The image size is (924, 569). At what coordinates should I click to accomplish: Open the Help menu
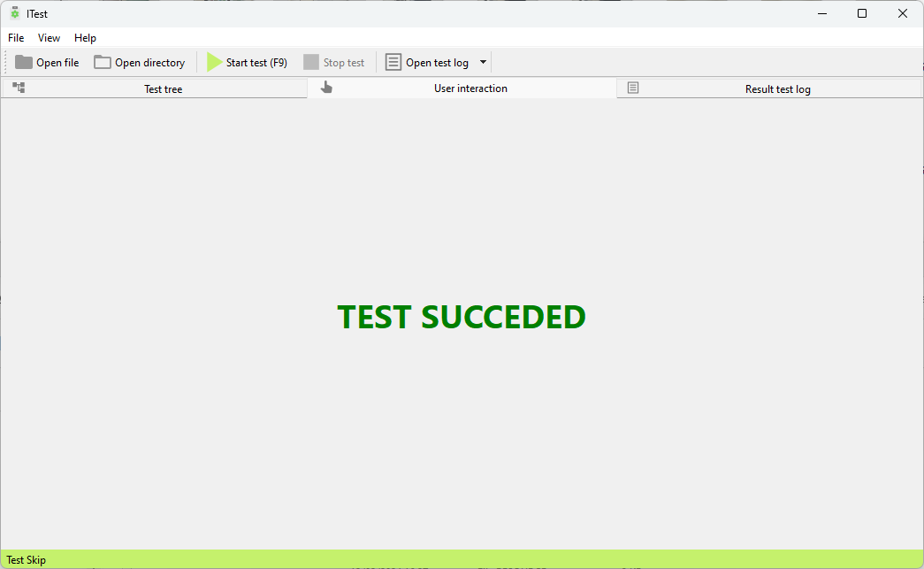tap(85, 38)
